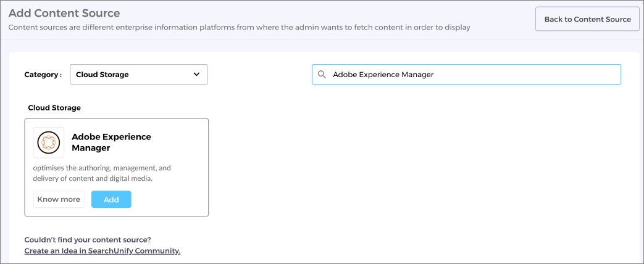Screen dimensions: 644x264
Task: Open Know more for Adobe Experience Manager
Action: point(59,199)
